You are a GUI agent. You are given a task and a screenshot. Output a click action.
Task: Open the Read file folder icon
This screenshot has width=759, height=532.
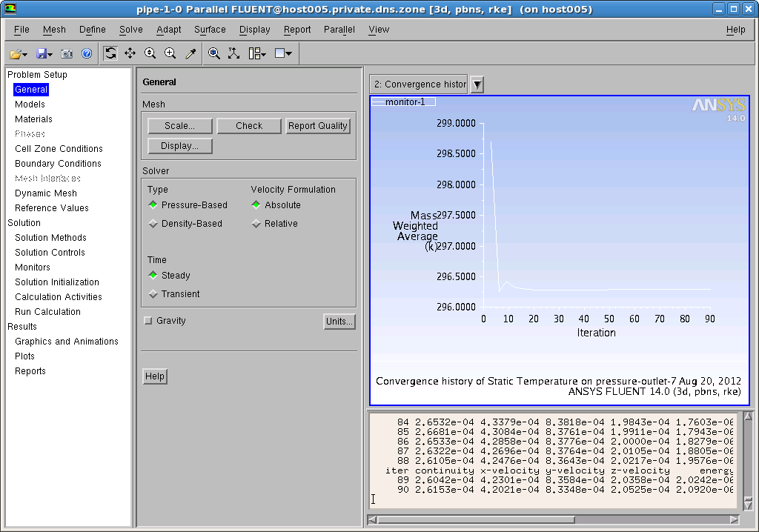tap(18, 54)
